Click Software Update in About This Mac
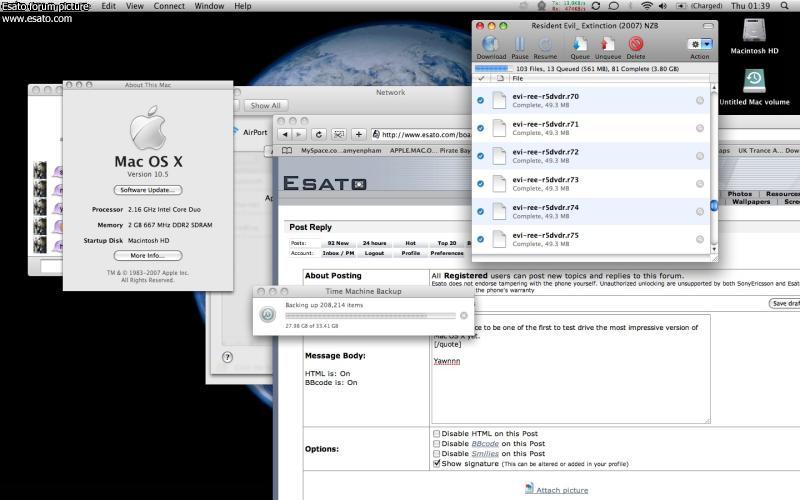The image size is (800, 500). tap(148, 190)
